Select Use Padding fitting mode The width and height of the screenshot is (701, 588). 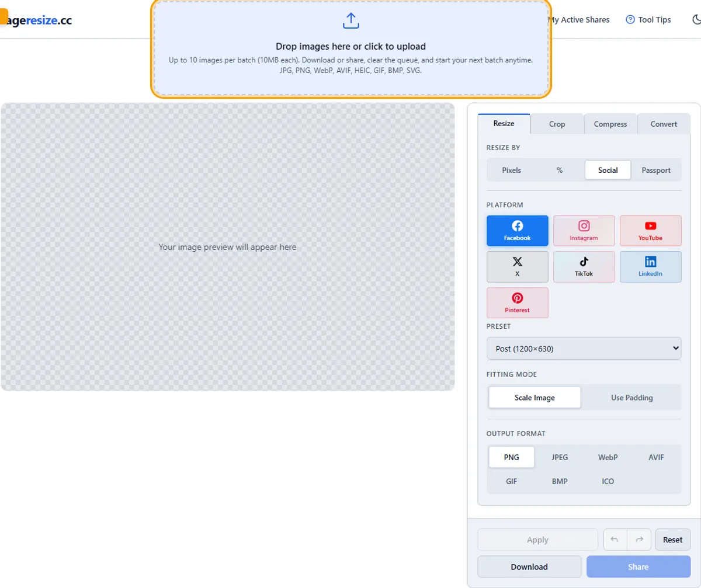click(632, 397)
